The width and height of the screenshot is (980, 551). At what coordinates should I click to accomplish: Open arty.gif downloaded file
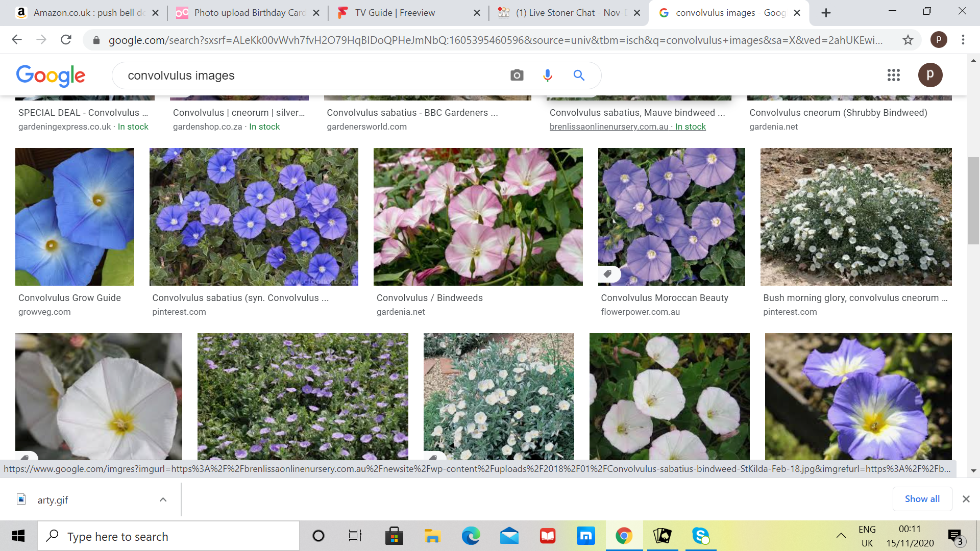coord(52,500)
